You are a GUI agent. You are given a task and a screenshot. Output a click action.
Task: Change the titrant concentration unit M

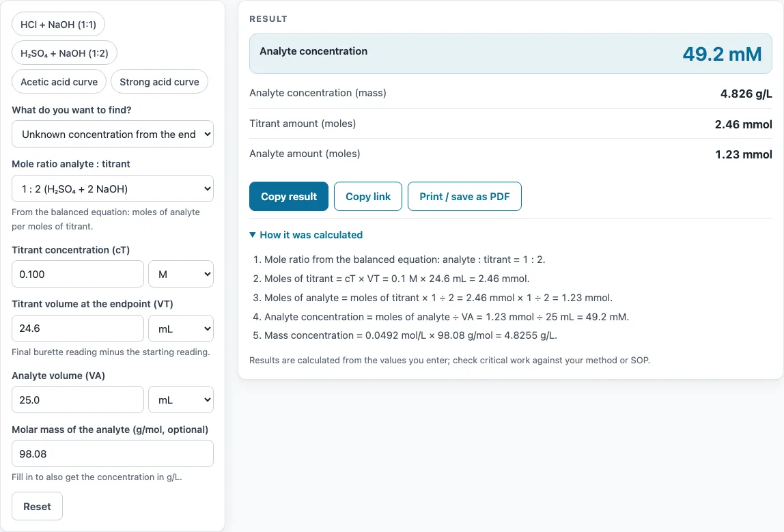(x=181, y=274)
